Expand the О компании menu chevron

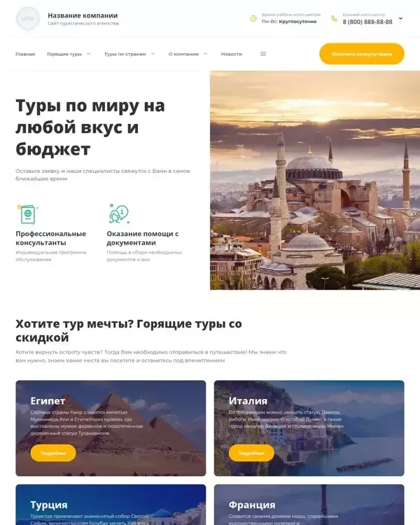[x=206, y=54]
